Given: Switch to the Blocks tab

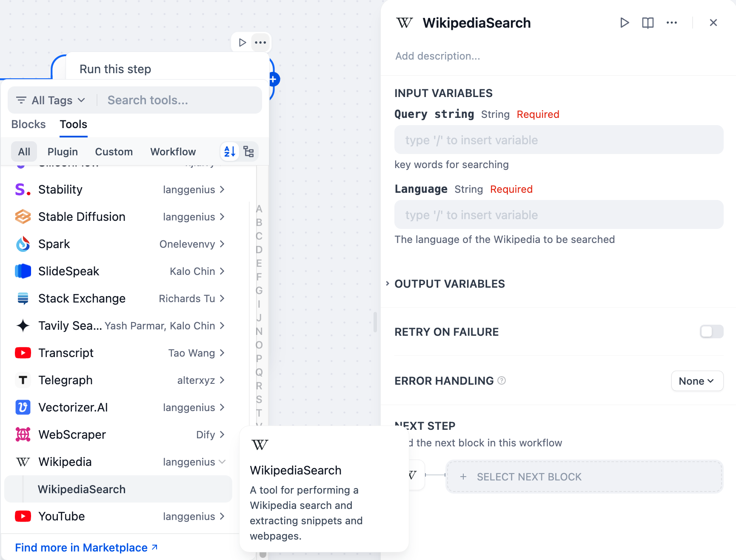Looking at the screenshot, I should (29, 124).
